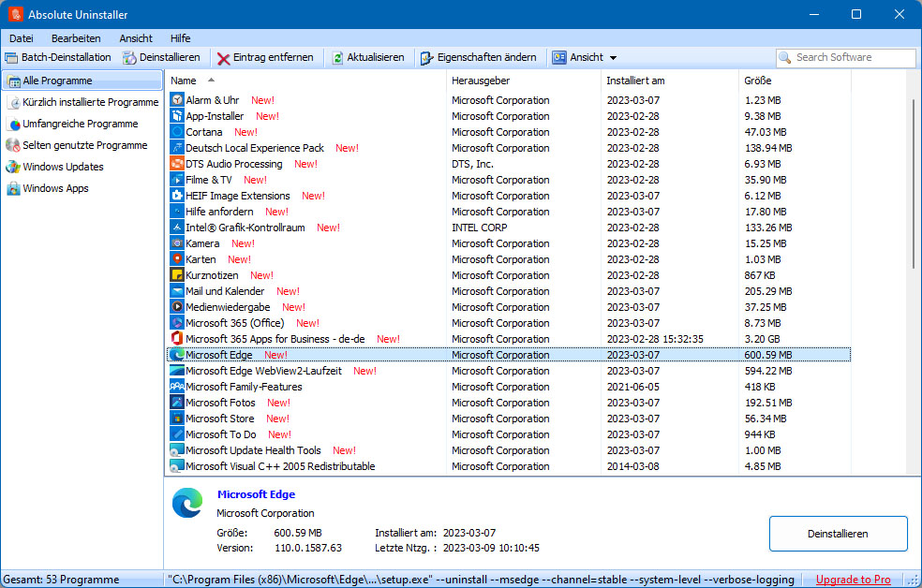Open the Datei menu
The width and height of the screenshot is (922, 588).
(x=22, y=38)
